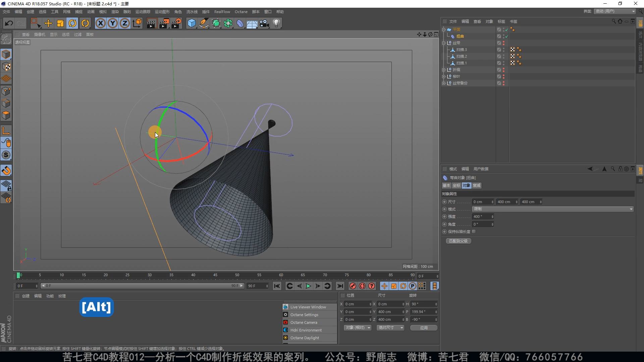Select Points mode in left toolbar
This screenshot has width=644, height=362.
coord(6,91)
